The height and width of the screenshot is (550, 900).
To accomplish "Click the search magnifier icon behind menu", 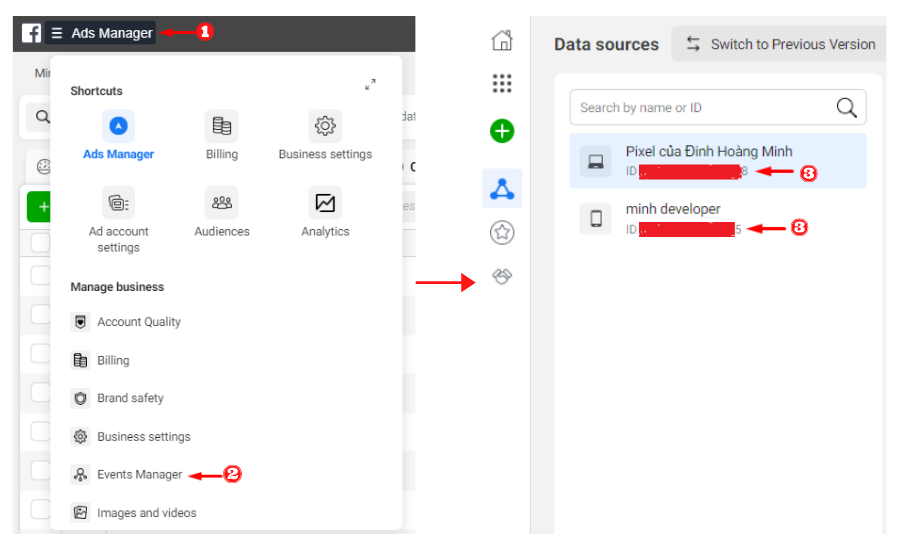I will coord(42,117).
